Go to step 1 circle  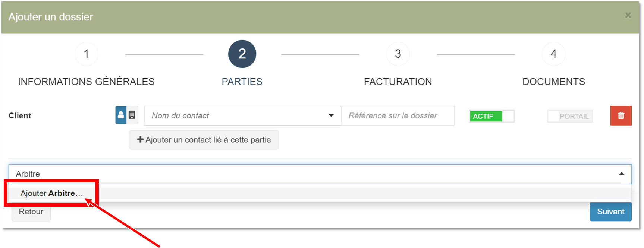(87, 54)
